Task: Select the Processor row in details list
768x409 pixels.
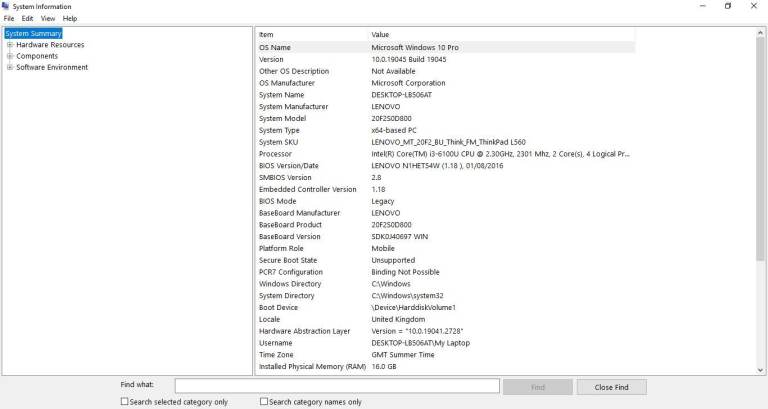Action: click(445, 154)
